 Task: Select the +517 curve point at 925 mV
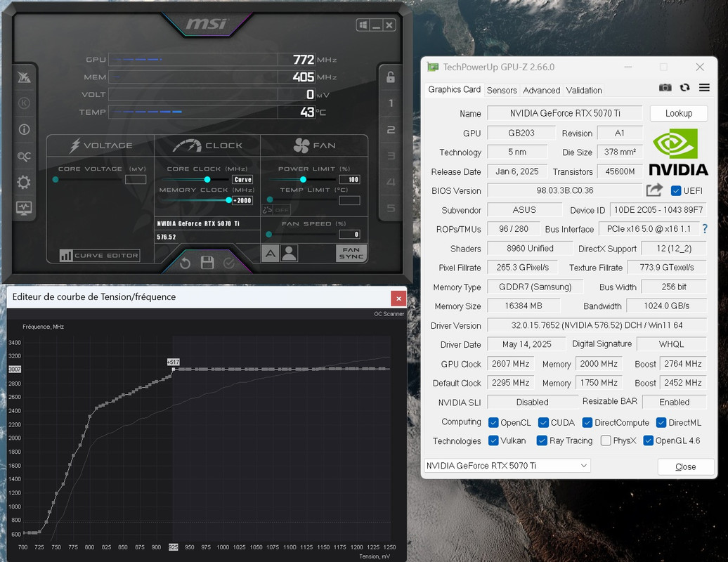click(x=173, y=370)
